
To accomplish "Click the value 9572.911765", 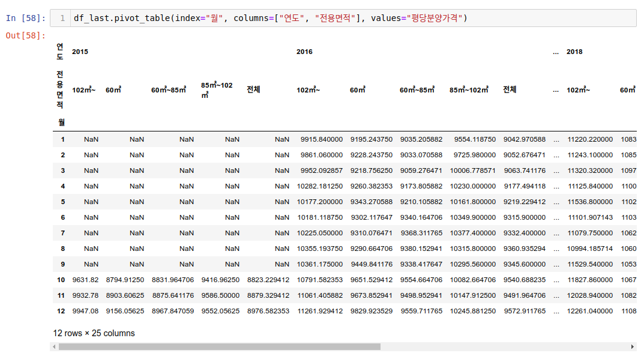I will click(525, 311).
